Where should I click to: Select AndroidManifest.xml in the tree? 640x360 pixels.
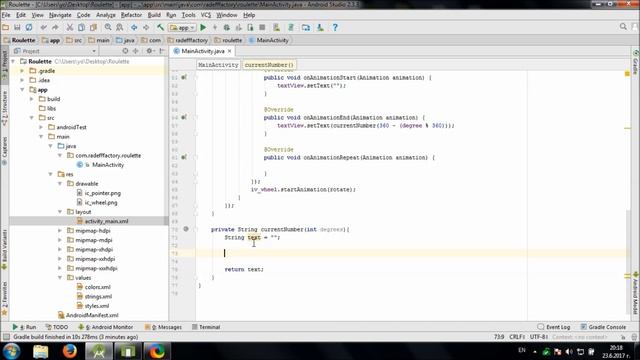92,315
